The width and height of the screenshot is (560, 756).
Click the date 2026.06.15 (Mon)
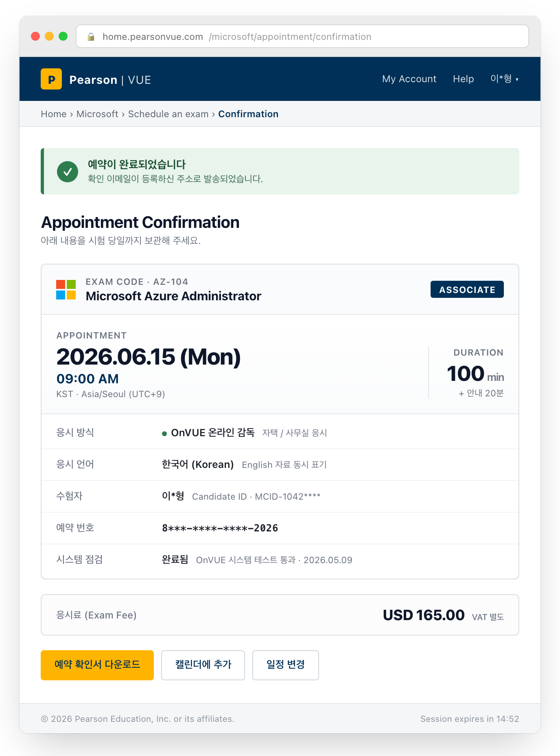149,357
